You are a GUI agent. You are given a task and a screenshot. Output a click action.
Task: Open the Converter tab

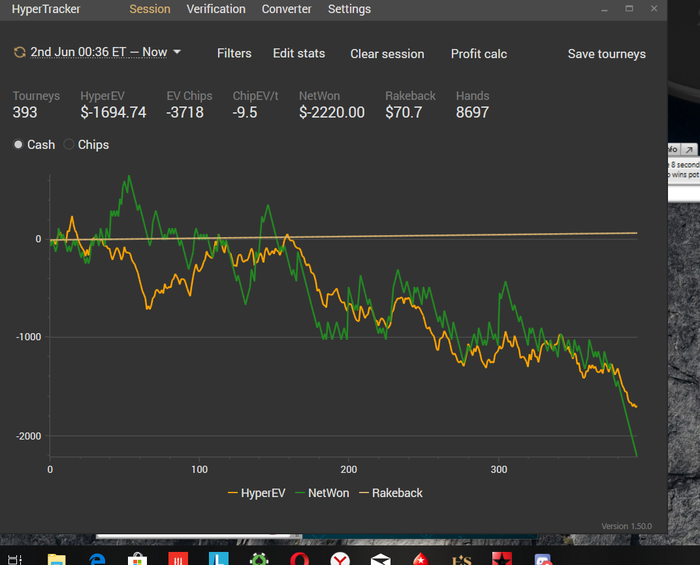pyautogui.click(x=286, y=9)
